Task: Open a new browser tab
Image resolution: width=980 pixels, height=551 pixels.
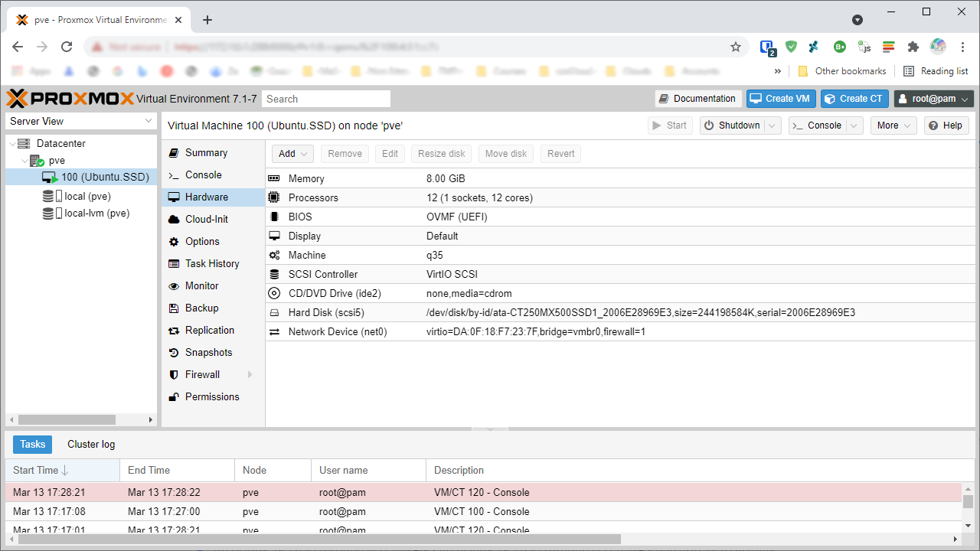Action: point(207,20)
